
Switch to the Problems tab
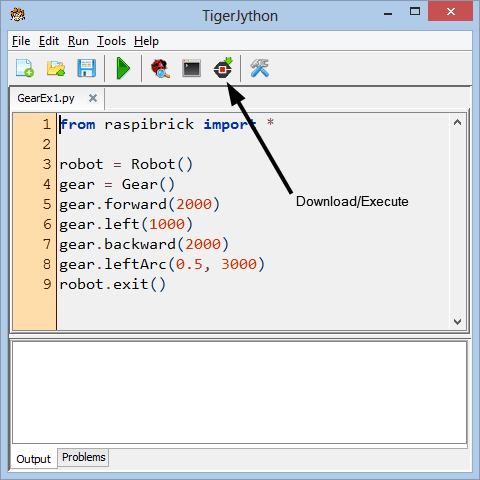pos(83,457)
